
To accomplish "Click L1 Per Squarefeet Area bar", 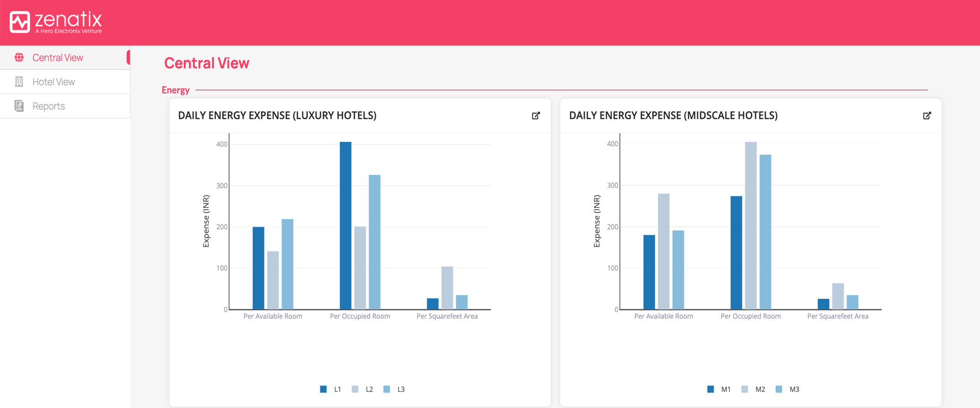I will coord(433,304).
